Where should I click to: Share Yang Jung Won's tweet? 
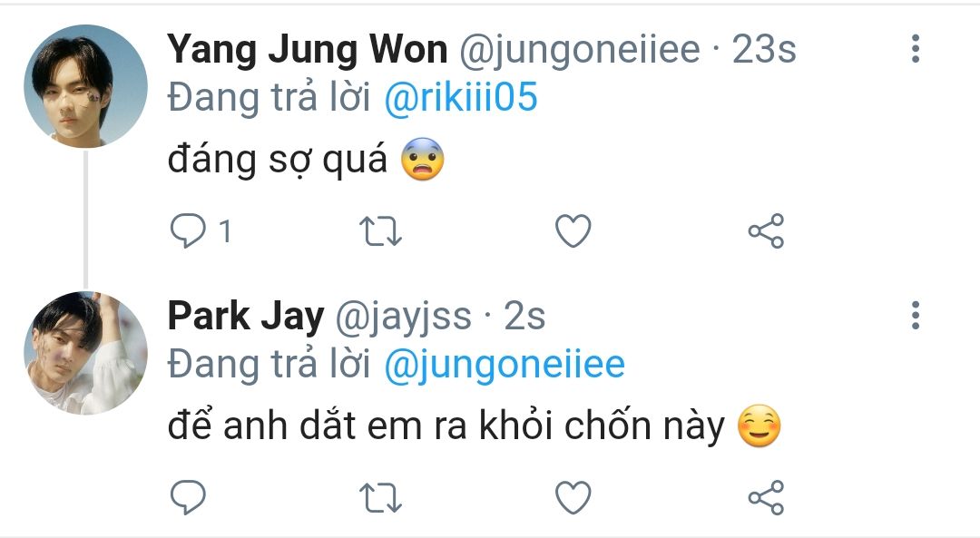tap(766, 232)
